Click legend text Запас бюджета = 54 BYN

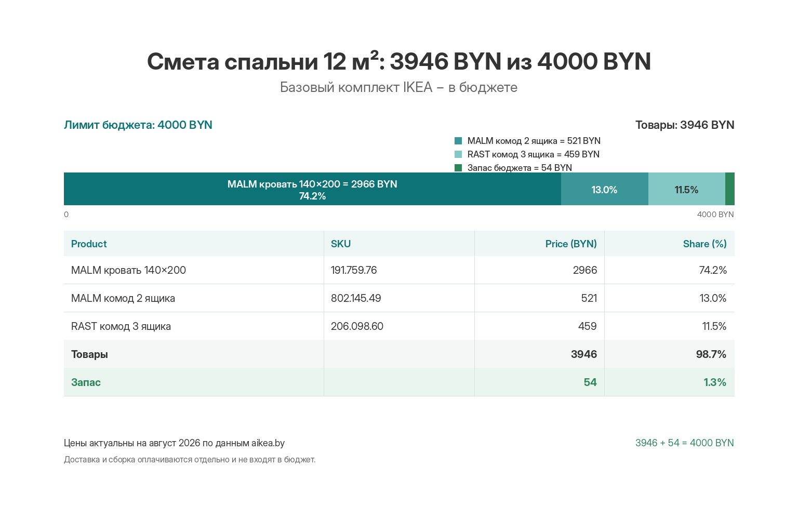point(520,168)
